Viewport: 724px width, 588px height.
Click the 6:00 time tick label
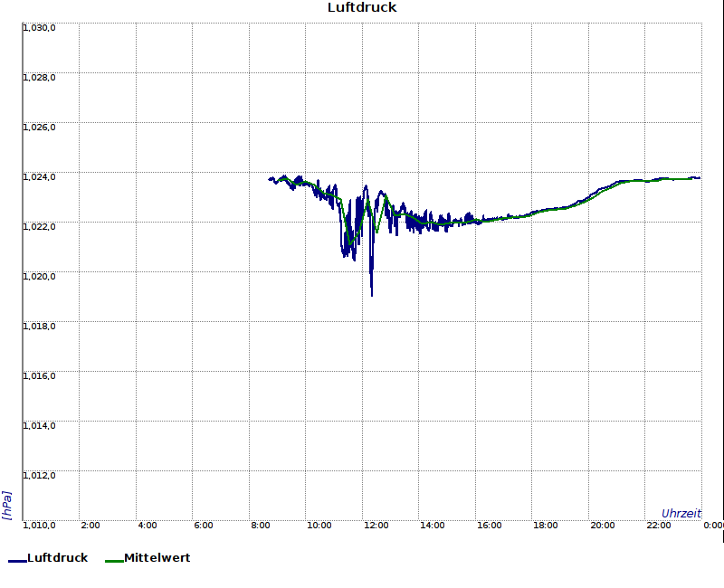(204, 526)
